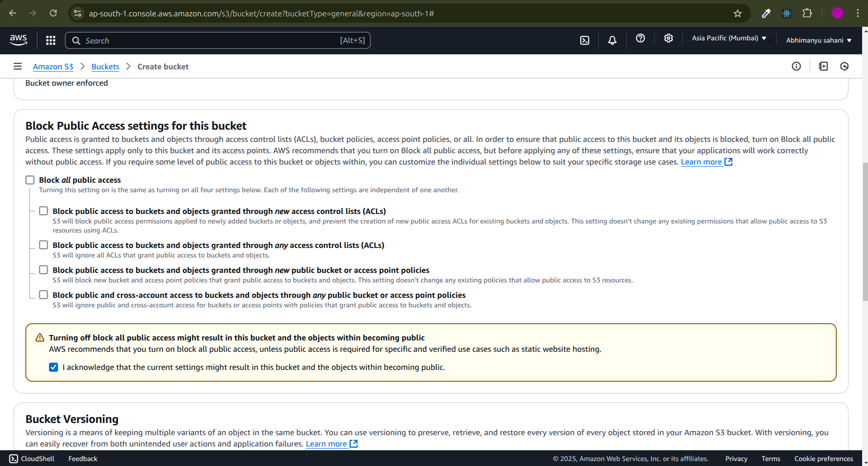
Task: Check block public and cross-account access option
Action: tap(44, 295)
